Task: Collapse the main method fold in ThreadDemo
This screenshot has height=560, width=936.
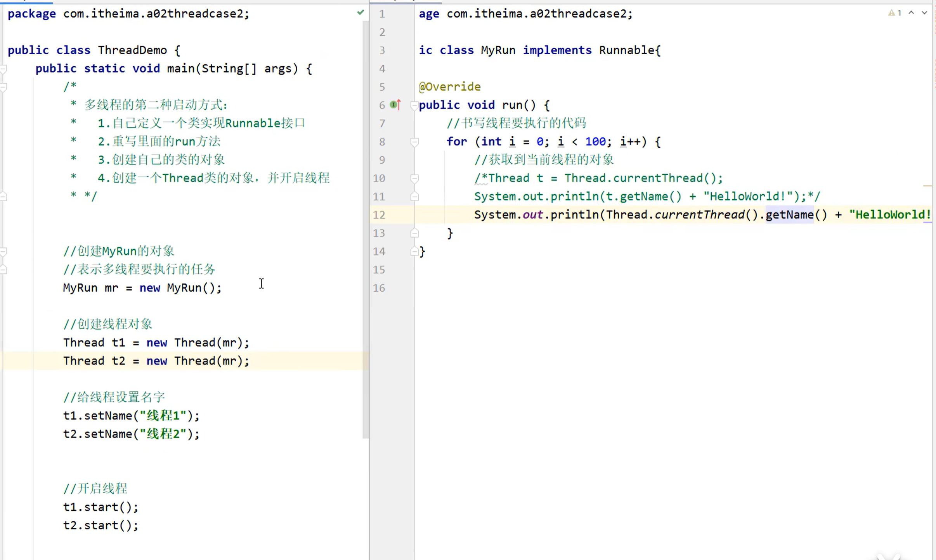Action: [3, 69]
